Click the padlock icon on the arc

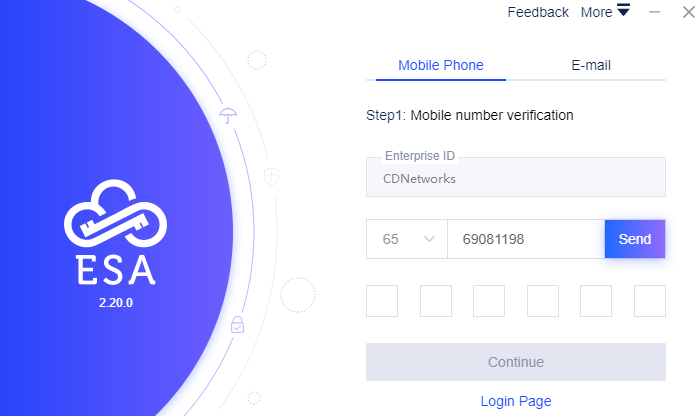[x=238, y=324]
